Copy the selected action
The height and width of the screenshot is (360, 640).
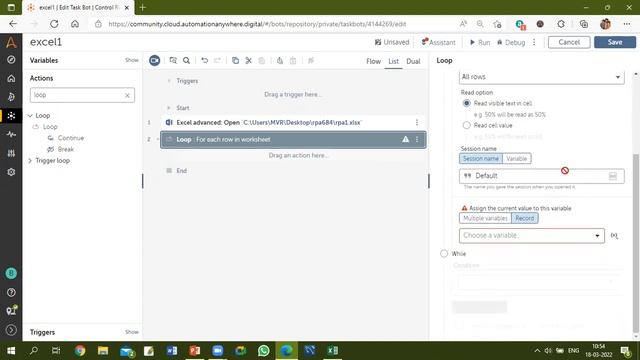pyautogui.click(x=235, y=60)
